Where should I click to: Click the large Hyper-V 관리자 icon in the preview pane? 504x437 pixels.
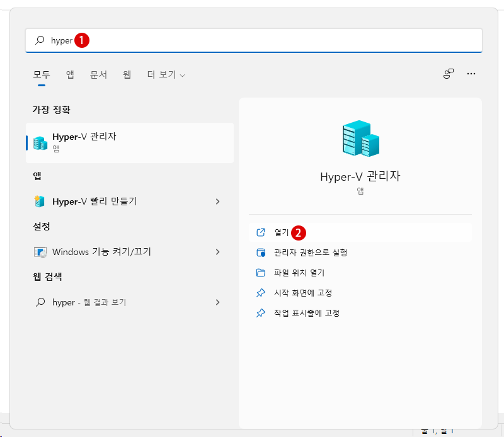[360, 139]
